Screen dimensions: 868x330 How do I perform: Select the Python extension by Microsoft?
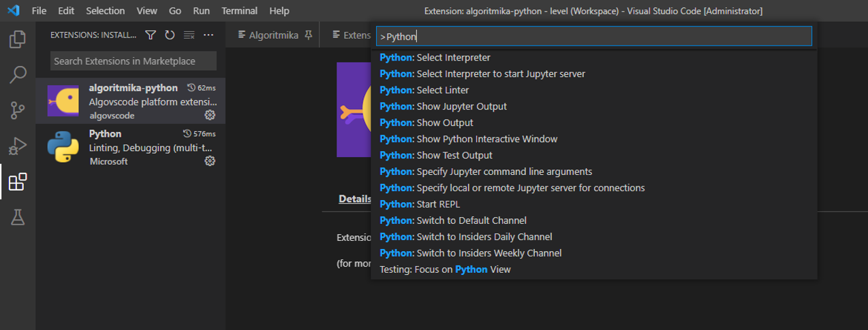coord(129,147)
